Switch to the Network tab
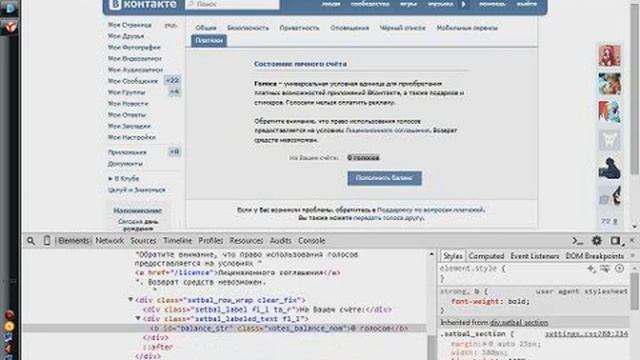 coord(109,241)
